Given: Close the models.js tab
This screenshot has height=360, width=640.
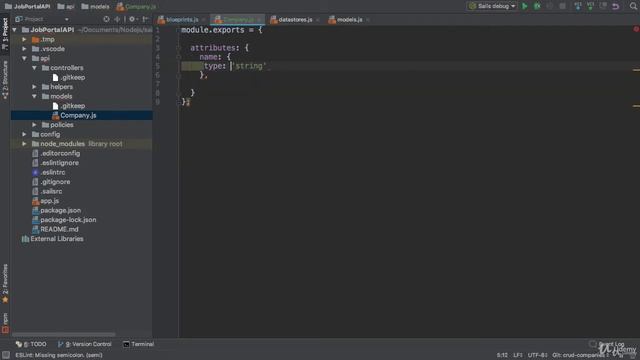Looking at the screenshot, I should (x=368, y=20).
